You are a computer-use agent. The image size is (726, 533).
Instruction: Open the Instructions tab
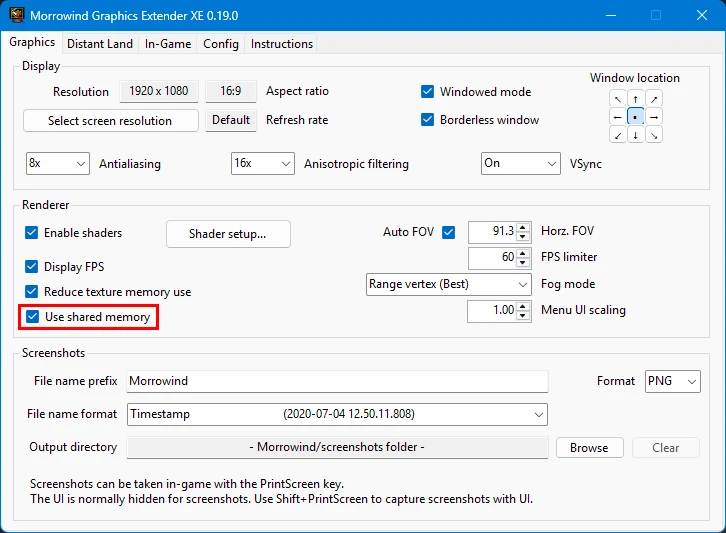pos(282,44)
